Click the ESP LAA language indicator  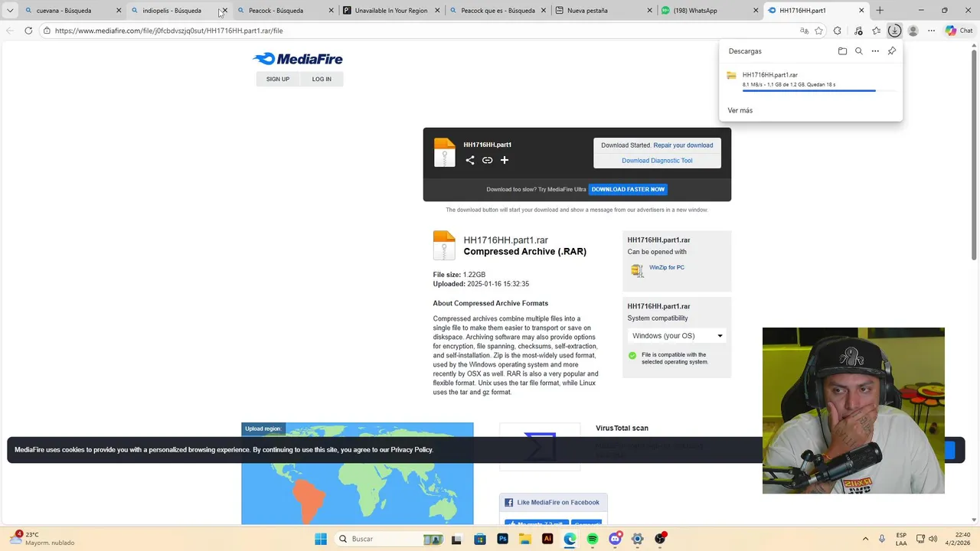(901, 539)
